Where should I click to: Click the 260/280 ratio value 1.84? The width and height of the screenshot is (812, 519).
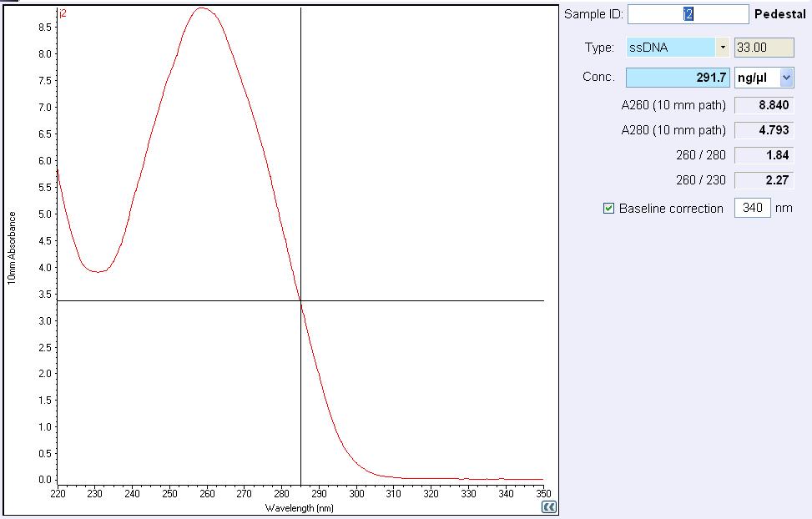point(763,155)
